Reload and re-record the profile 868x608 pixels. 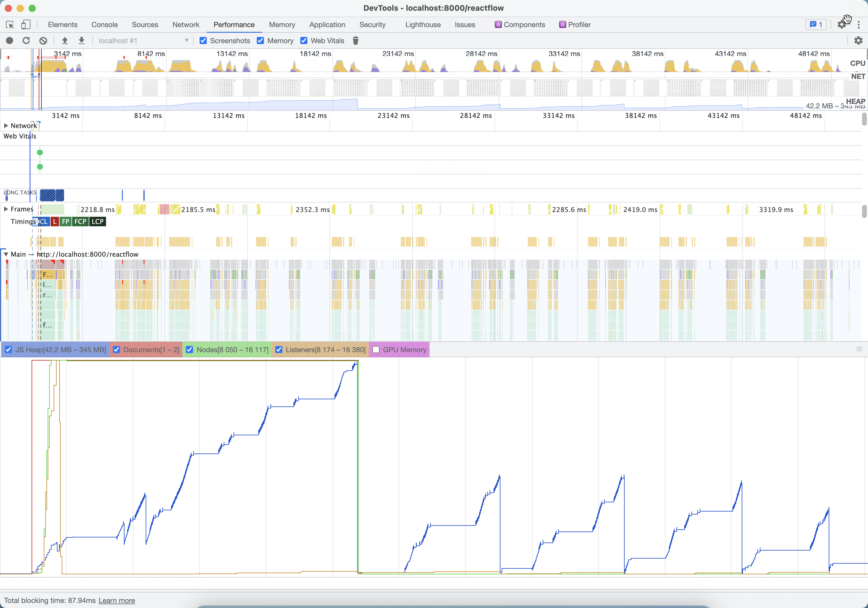tap(26, 40)
